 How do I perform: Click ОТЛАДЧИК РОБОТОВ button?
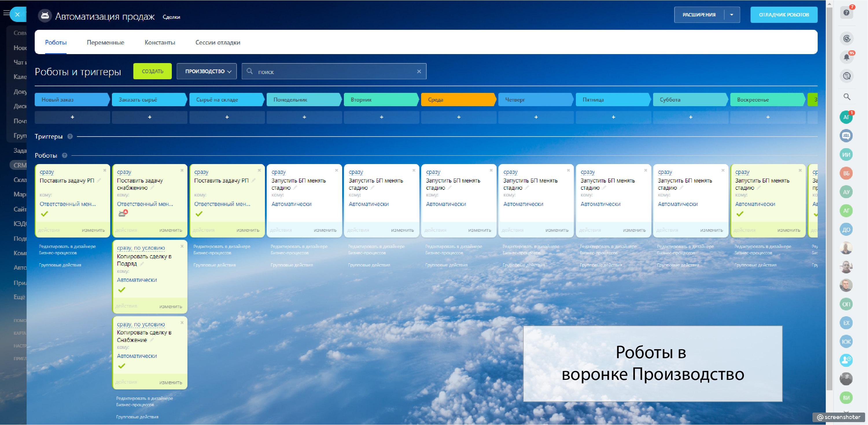coord(784,15)
